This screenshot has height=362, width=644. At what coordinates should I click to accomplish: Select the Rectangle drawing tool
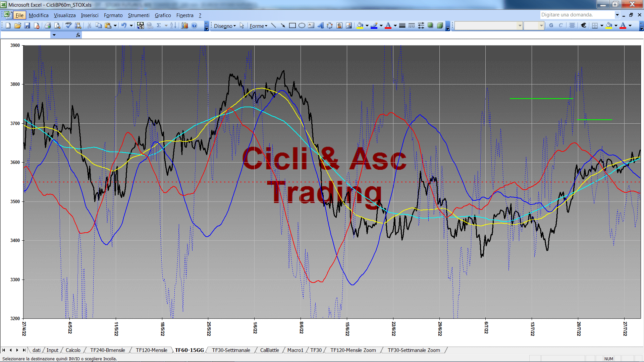coord(292,25)
